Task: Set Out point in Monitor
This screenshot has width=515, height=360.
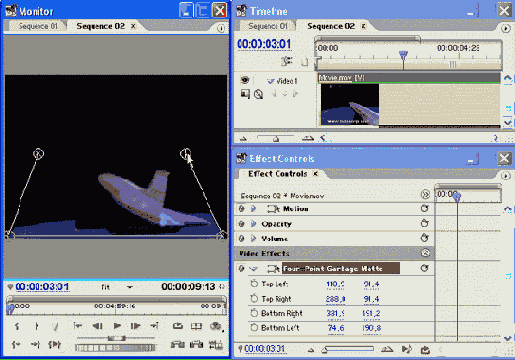Action: [x=37, y=326]
